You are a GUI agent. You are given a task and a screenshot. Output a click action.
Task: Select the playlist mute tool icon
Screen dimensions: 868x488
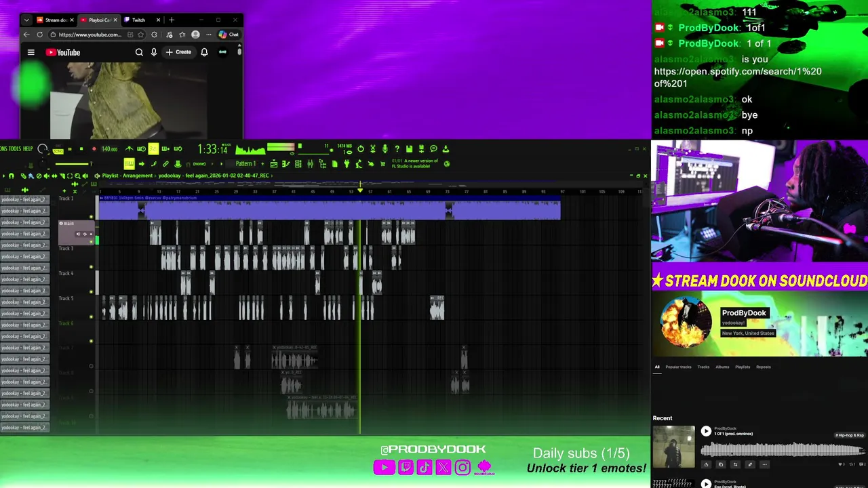pos(46,176)
